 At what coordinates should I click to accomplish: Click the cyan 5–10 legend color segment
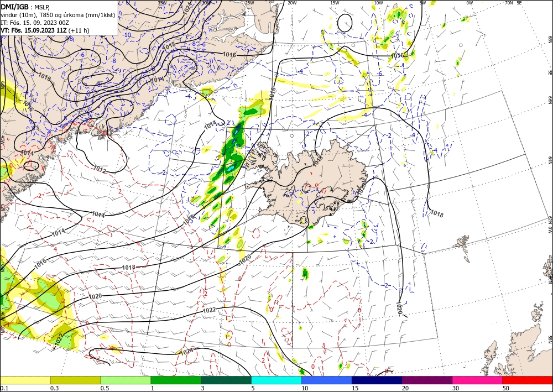(276, 380)
